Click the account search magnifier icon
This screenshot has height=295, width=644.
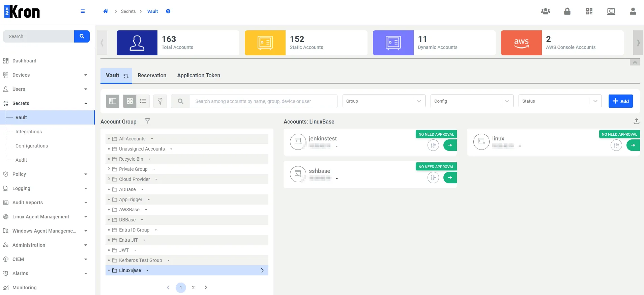(180, 101)
